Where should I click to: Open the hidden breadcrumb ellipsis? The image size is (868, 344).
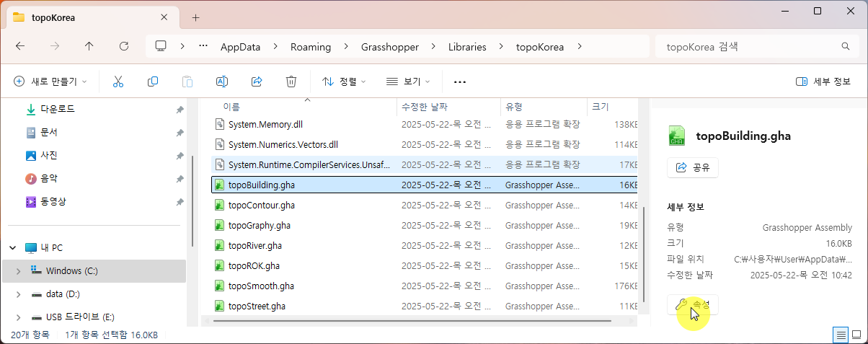tap(204, 46)
